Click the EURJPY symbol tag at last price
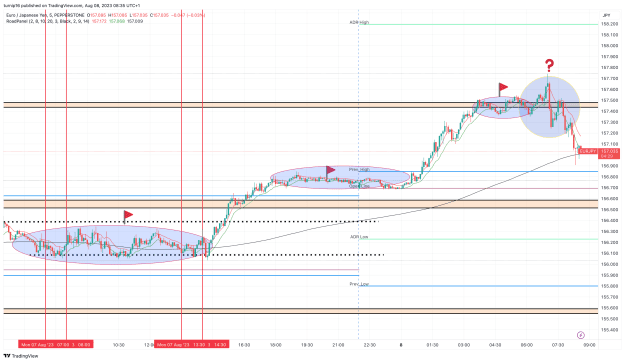The height and width of the screenshot is (362, 625). pyautogui.click(x=588, y=151)
